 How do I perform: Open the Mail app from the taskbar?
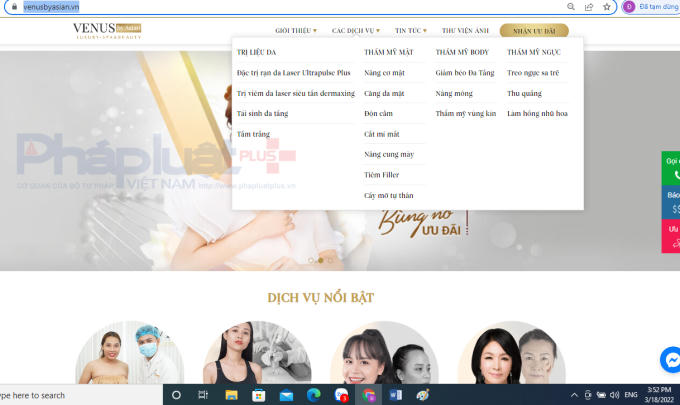tap(286, 395)
